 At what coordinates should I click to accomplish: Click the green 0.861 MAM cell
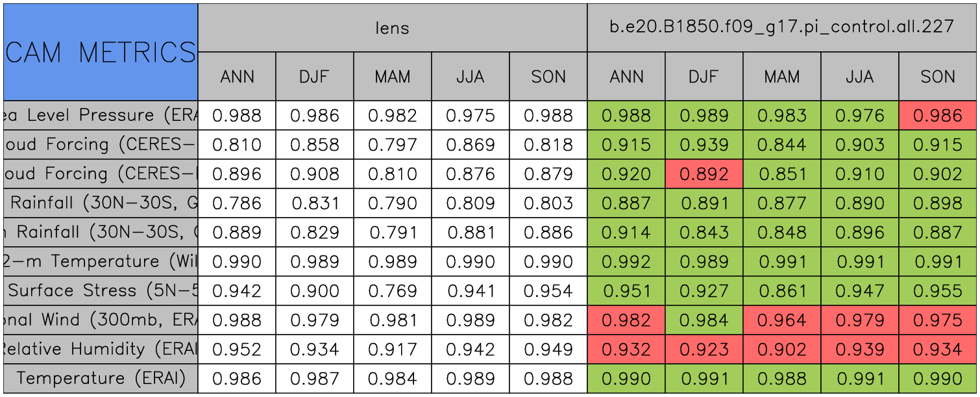[x=781, y=291]
